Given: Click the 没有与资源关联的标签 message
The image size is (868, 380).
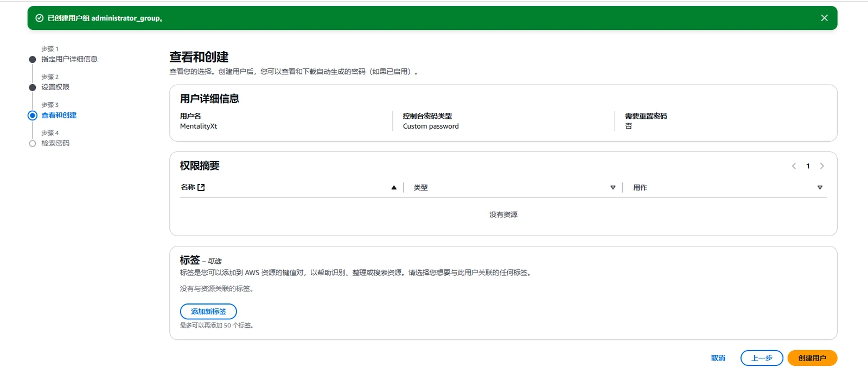Looking at the screenshot, I should [x=217, y=289].
